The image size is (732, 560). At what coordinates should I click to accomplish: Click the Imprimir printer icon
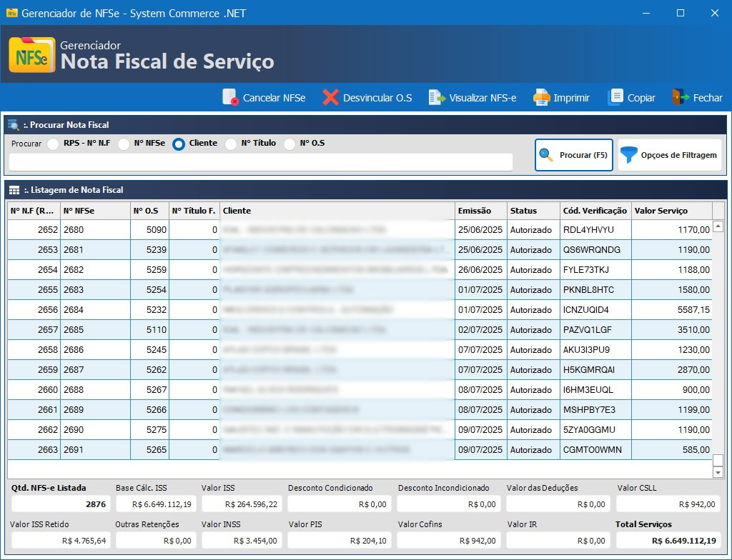pos(542,98)
